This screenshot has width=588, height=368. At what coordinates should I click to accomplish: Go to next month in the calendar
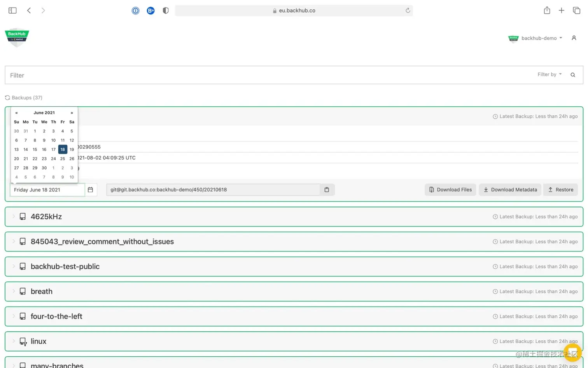coord(72,113)
